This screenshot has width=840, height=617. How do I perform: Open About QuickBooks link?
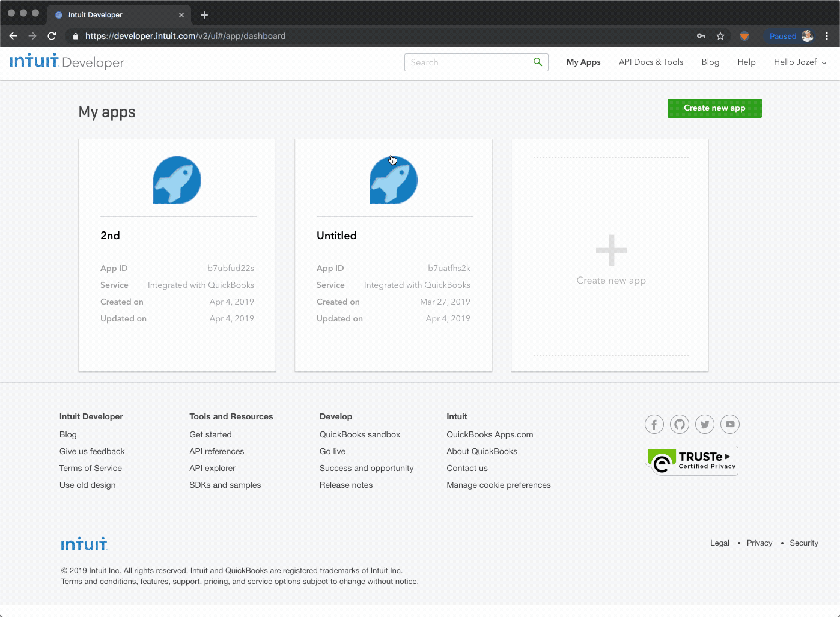[482, 451]
